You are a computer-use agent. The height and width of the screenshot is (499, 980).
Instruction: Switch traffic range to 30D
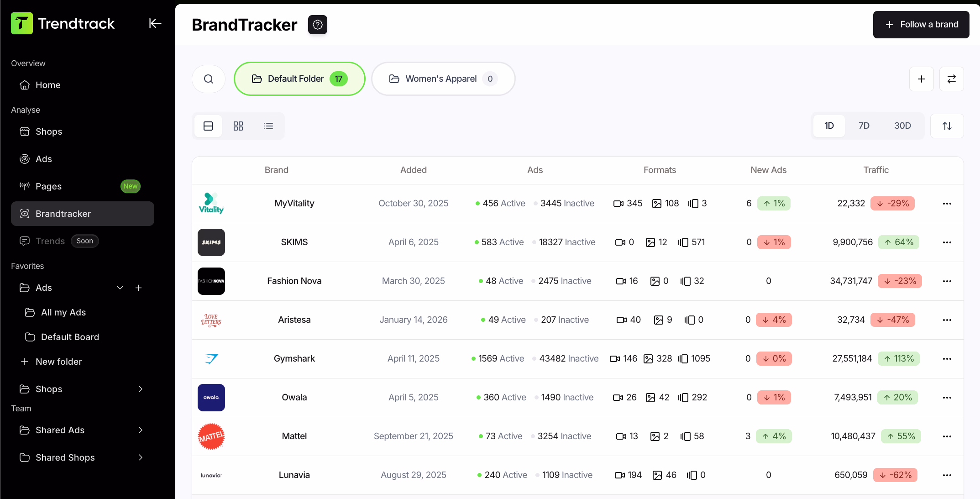tap(902, 126)
